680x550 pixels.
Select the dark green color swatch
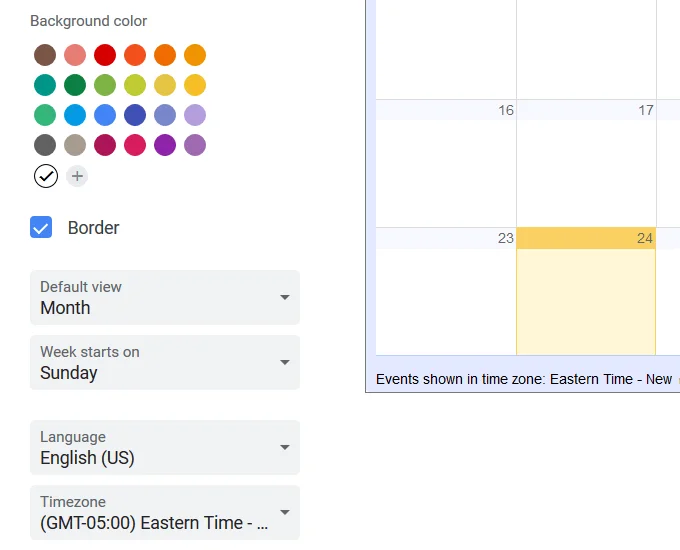(x=75, y=85)
